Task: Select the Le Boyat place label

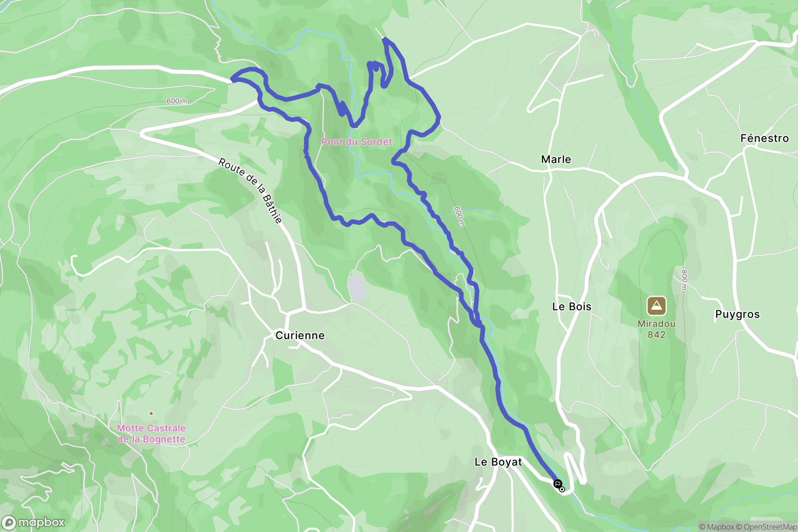Action: tap(498, 462)
